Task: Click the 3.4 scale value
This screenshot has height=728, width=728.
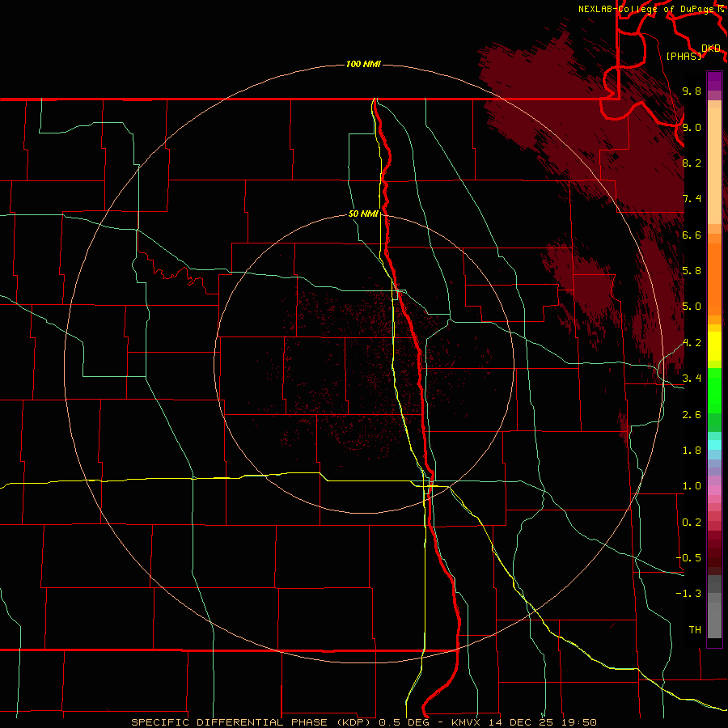Action: tap(692, 379)
